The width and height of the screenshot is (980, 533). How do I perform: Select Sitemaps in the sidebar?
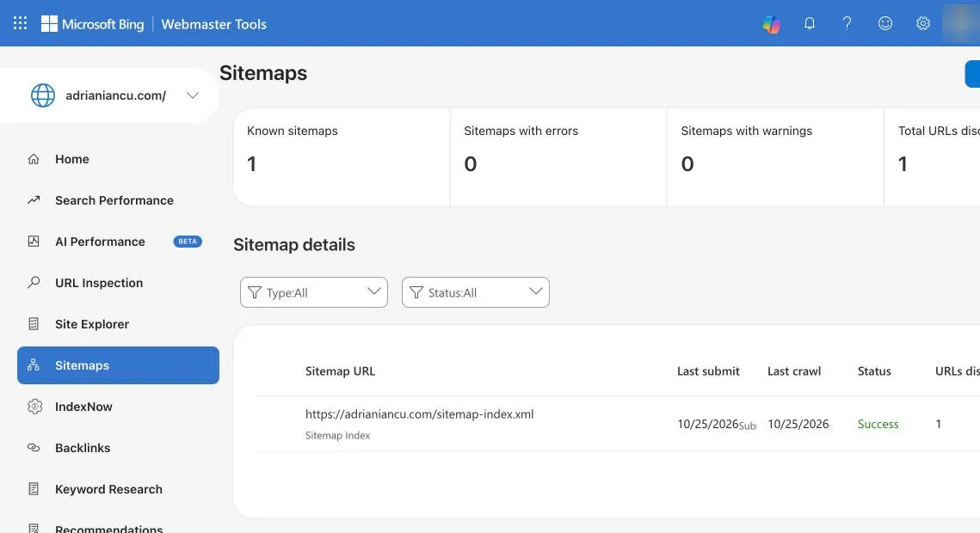[x=118, y=365]
